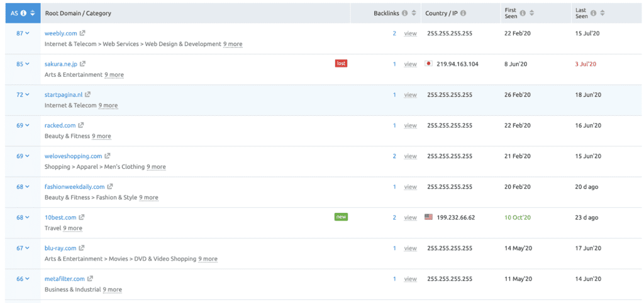Sort by Last Seen column arrows
Screen dimensions: 644x303
tap(602, 13)
